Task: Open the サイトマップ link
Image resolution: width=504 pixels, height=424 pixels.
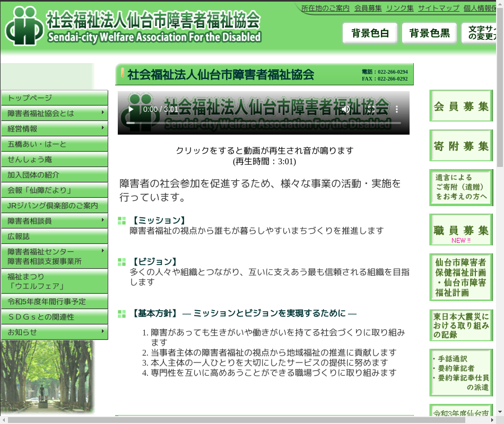Action: pyautogui.click(x=438, y=8)
